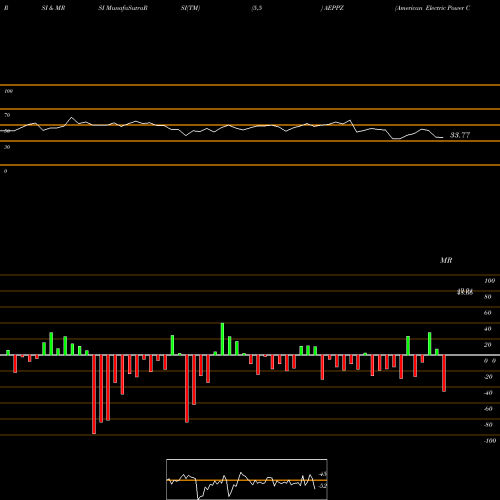Click the overlapping MR value near 80 line
Screen dimensions: 500x500
point(465,292)
